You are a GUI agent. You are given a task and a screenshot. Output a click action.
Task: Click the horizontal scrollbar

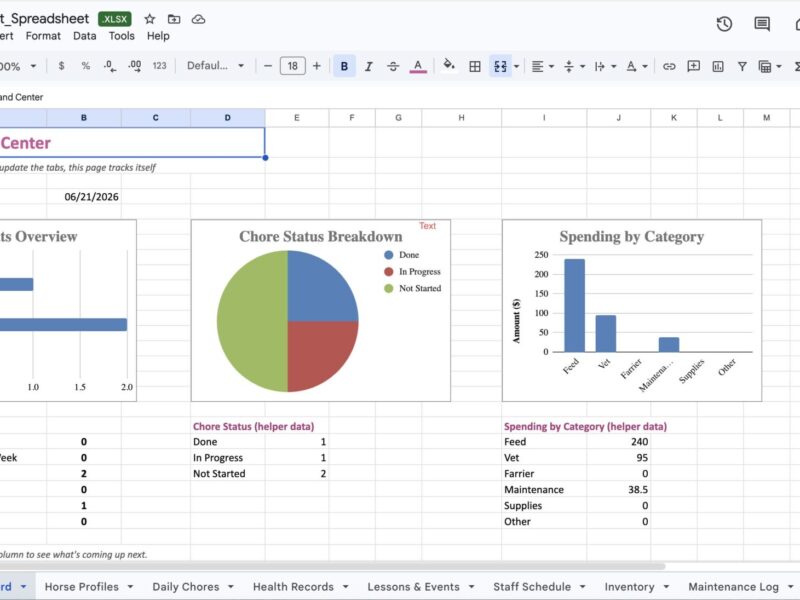pyautogui.click(x=332, y=566)
